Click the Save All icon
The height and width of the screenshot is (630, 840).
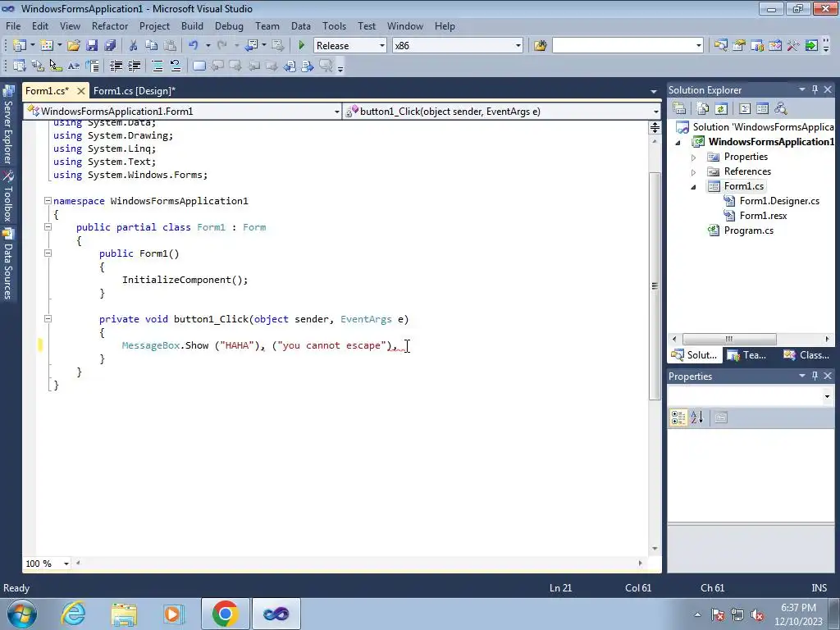pyautogui.click(x=110, y=46)
